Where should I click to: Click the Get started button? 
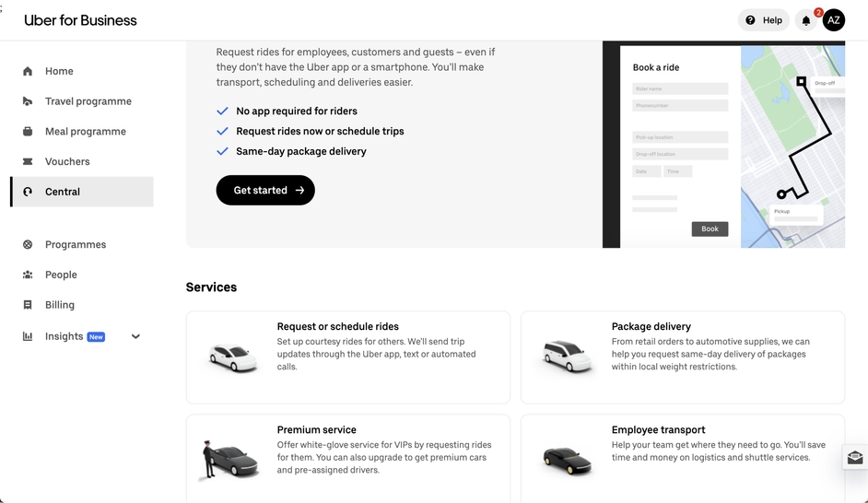[x=265, y=191]
